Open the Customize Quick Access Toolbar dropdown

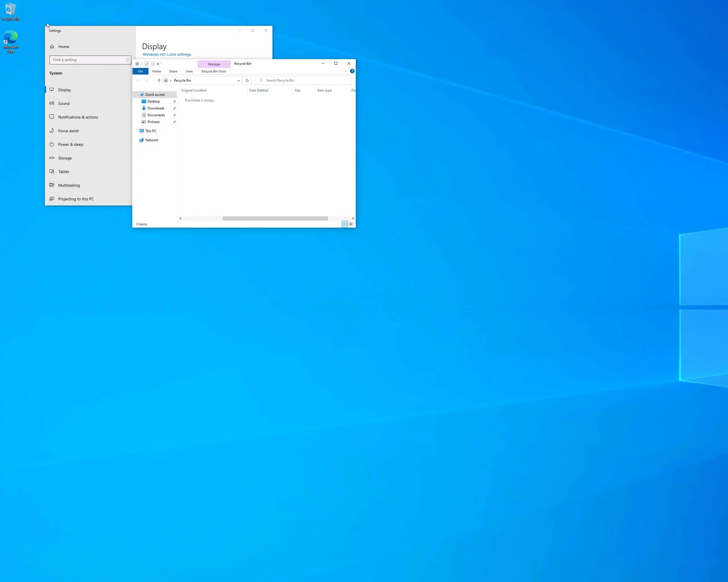coord(158,64)
